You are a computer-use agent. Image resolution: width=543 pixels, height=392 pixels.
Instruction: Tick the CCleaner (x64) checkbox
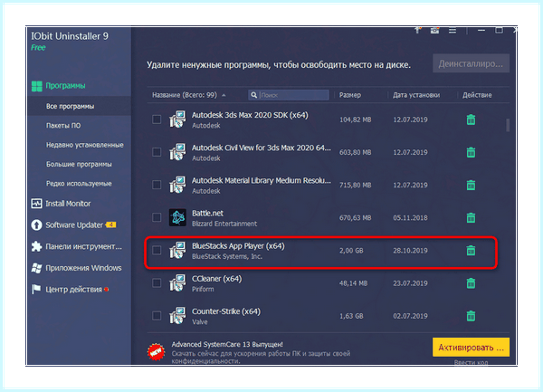pos(157,283)
